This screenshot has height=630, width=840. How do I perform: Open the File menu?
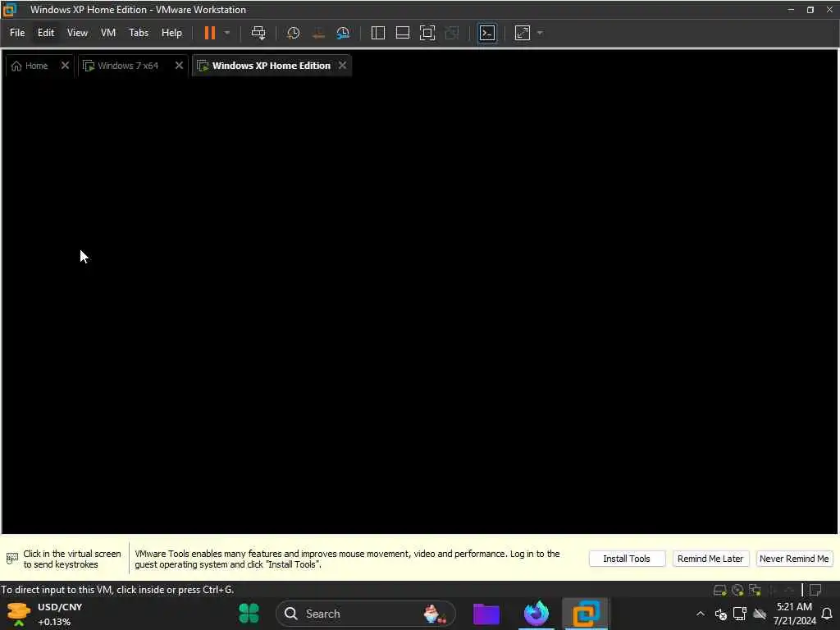point(17,33)
